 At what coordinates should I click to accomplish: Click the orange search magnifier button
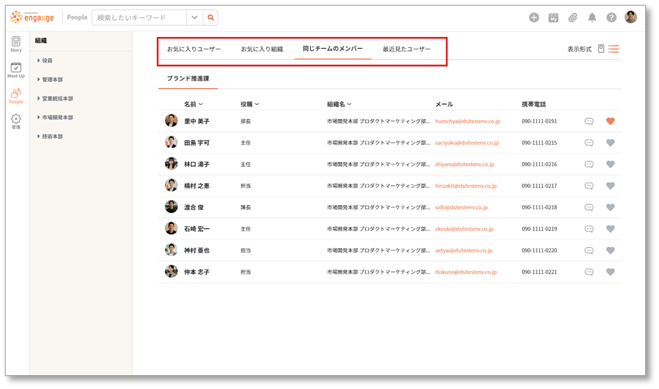click(x=211, y=18)
